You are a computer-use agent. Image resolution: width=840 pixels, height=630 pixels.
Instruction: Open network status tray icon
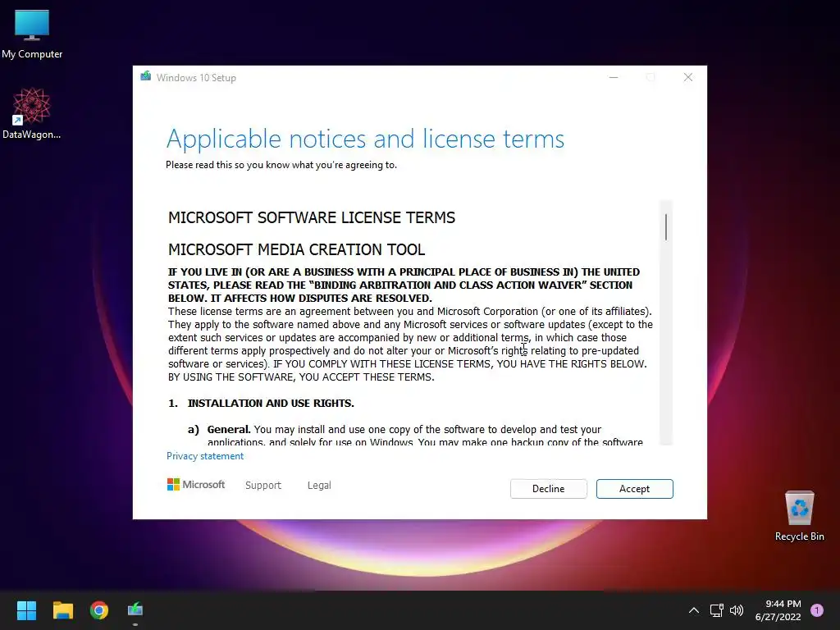[716, 610]
